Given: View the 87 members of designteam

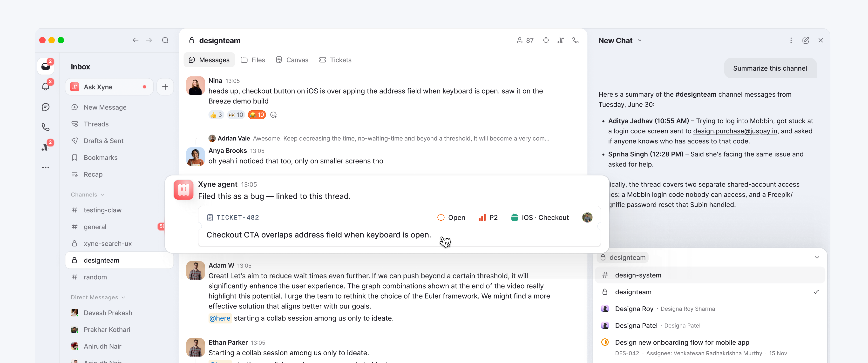Looking at the screenshot, I should click(525, 40).
